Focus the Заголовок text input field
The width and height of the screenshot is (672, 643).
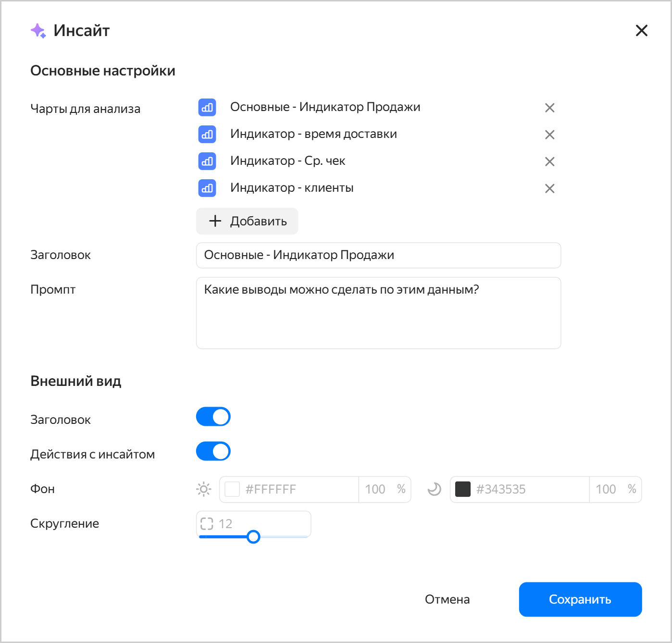pyautogui.click(x=378, y=255)
